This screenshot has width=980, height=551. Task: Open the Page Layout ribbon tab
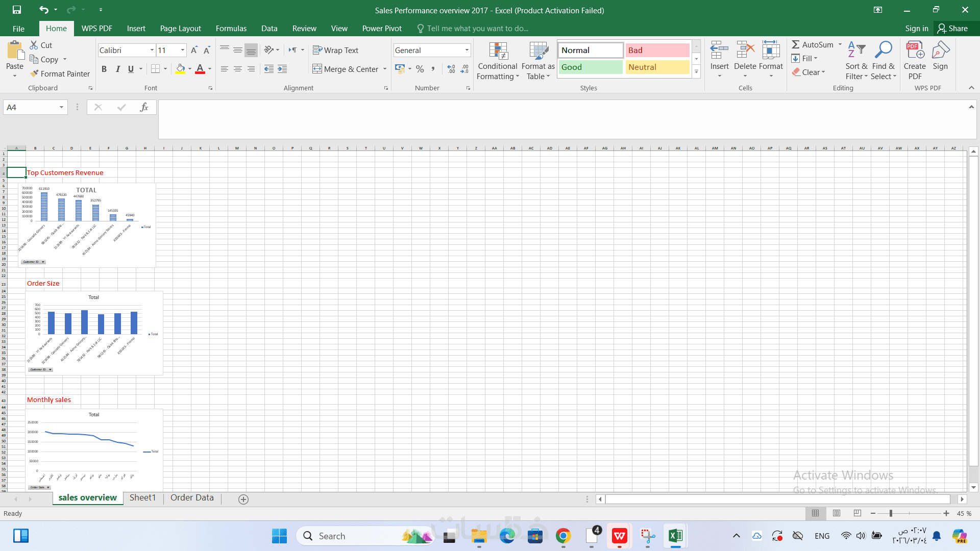(180, 29)
